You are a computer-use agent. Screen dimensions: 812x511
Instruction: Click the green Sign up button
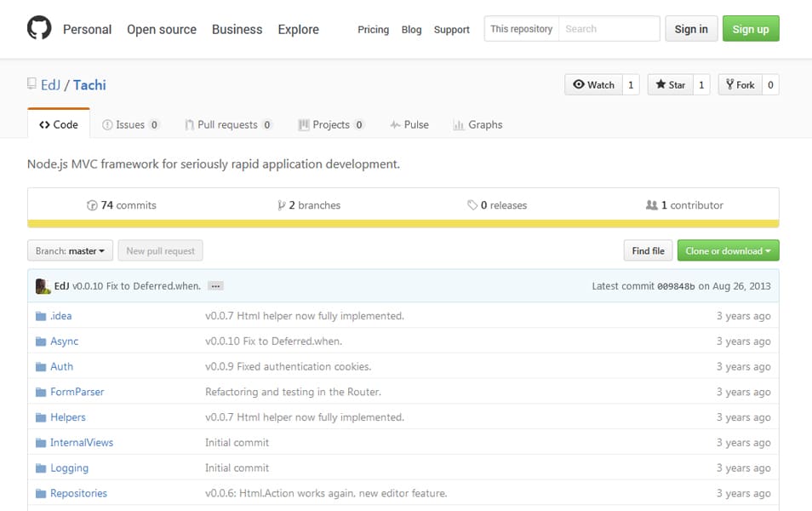click(x=751, y=28)
